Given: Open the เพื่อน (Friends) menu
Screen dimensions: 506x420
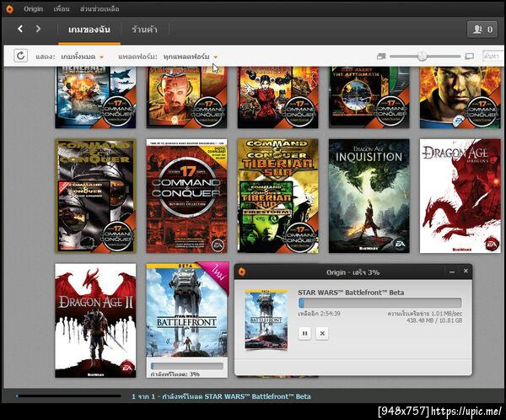Looking at the screenshot, I should [62, 9].
